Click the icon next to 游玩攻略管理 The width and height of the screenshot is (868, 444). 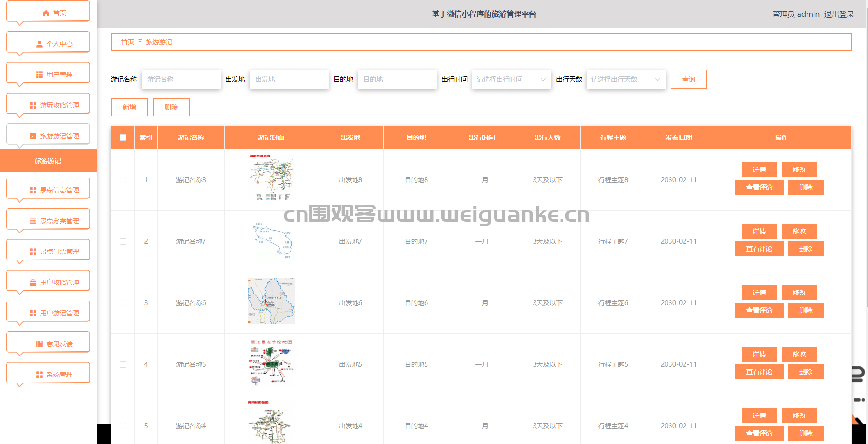[33, 105]
